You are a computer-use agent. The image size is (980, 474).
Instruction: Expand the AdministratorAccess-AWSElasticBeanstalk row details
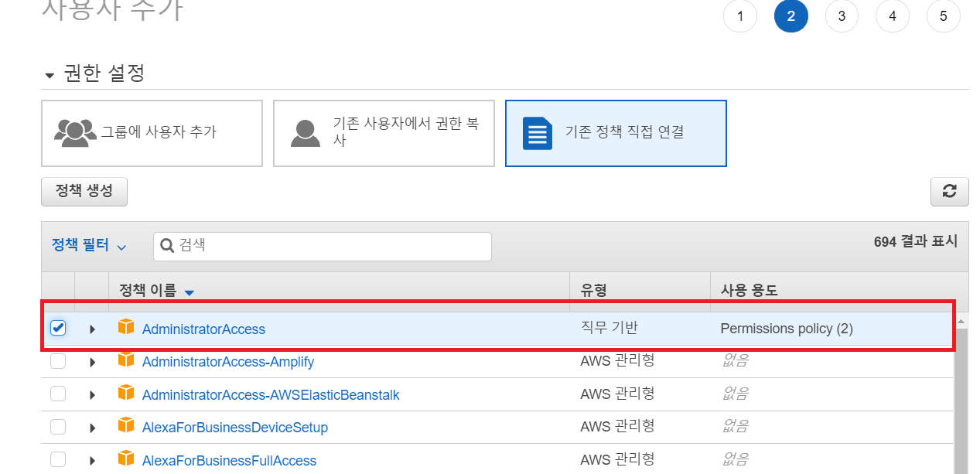pyautogui.click(x=92, y=395)
